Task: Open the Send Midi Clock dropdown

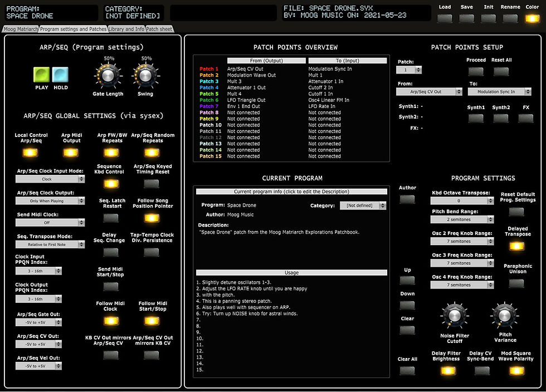Action: [50, 223]
